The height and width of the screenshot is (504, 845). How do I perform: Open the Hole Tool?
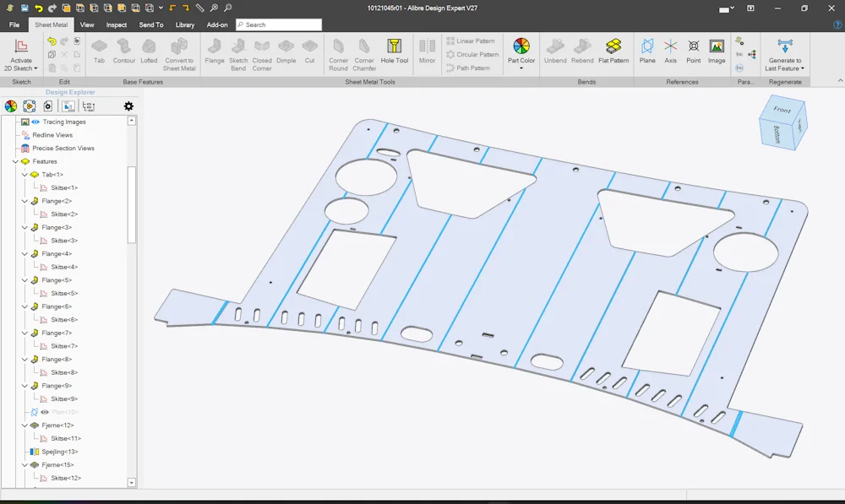tap(395, 51)
